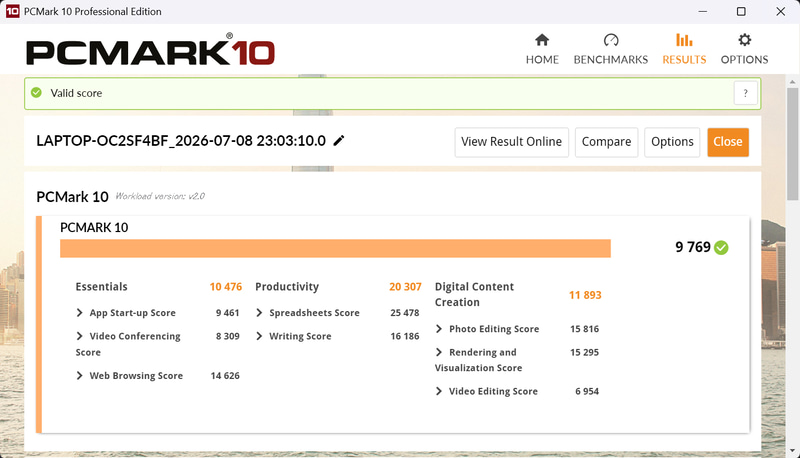This screenshot has height=458, width=800.
Task: Click the value 16 186
Action: point(405,336)
